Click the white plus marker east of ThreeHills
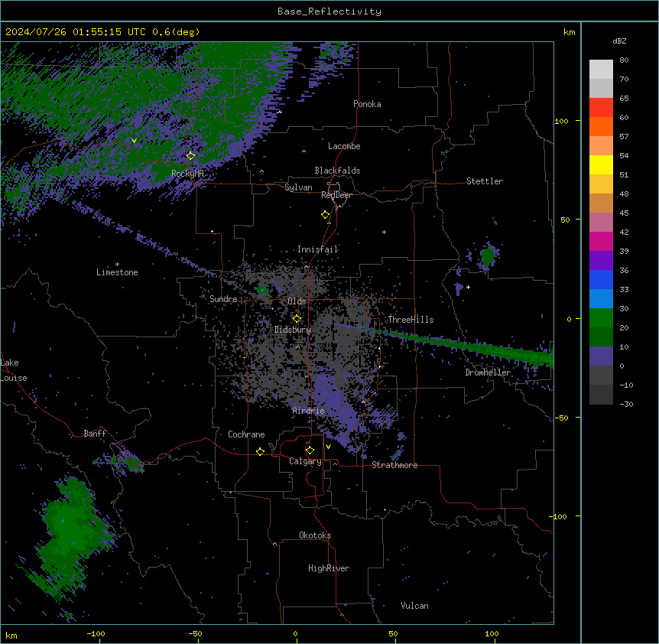The height and width of the screenshot is (644, 659). [468, 287]
